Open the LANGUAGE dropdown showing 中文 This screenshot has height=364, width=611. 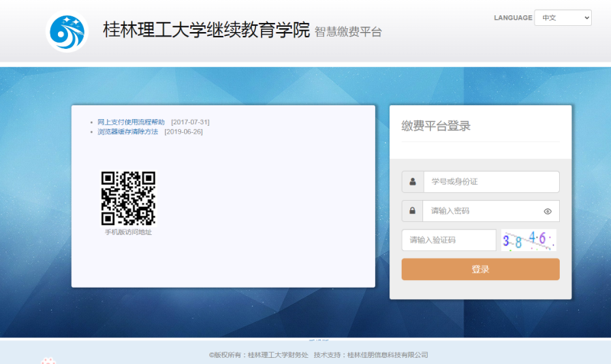pyautogui.click(x=563, y=18)
